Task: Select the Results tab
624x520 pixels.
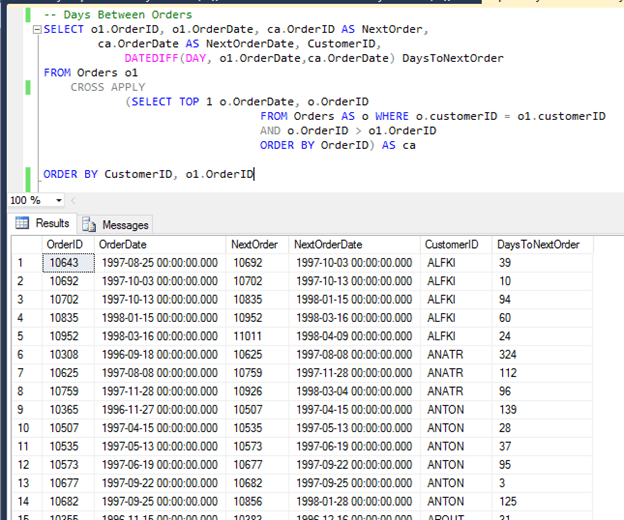Action: (52, 224)
